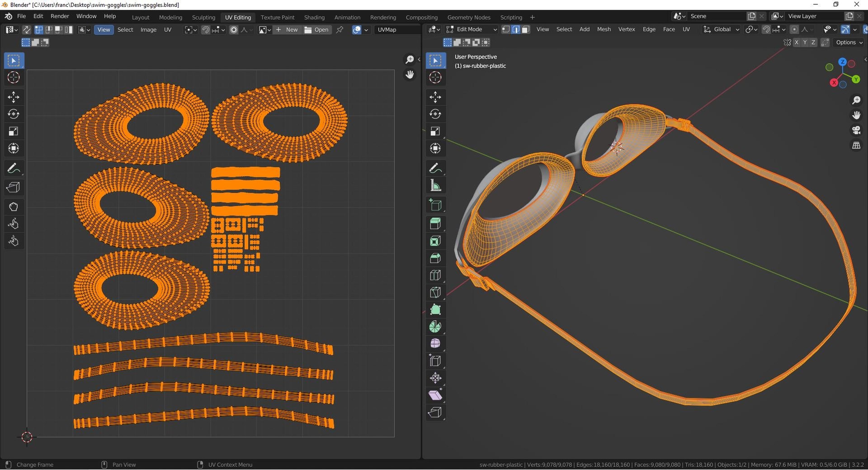Screen dimensions: 868x470
Task: Toggle snapping magnet in the 3D viewport header
Action: tap(766, 29)
